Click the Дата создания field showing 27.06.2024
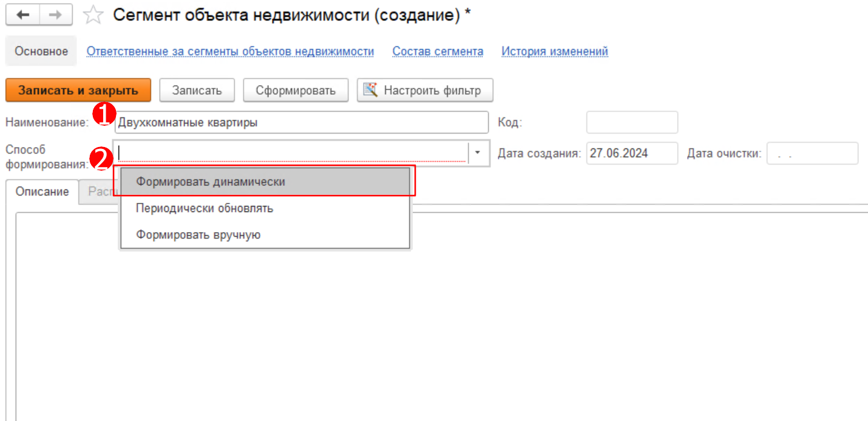Viewport: 868px width, 421px height. tap(631, 153)
